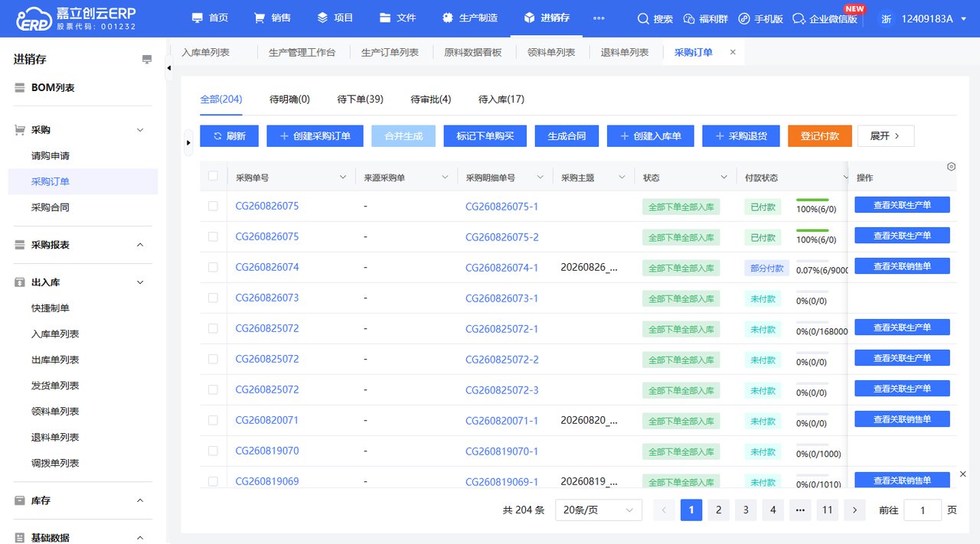
Task: Open the 项目 project menu
Action: point(335,18)
